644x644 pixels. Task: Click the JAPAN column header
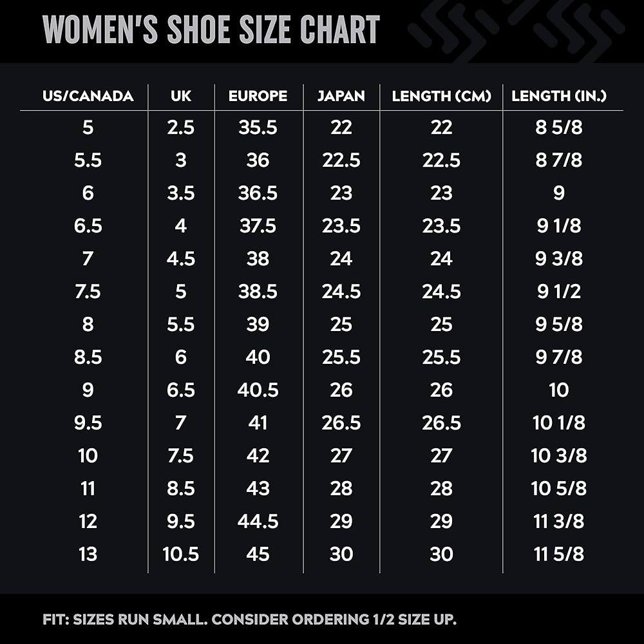pyautogui.click(x=341, y=97)
